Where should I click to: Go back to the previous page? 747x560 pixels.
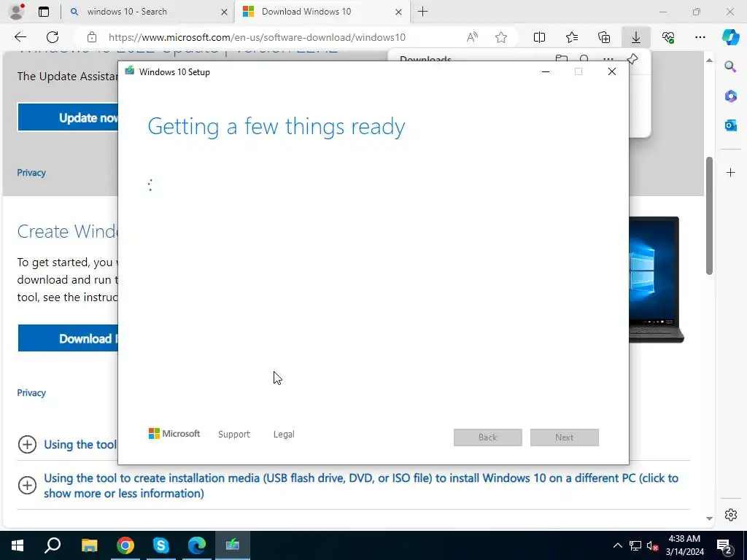click(x=20, y=37)
